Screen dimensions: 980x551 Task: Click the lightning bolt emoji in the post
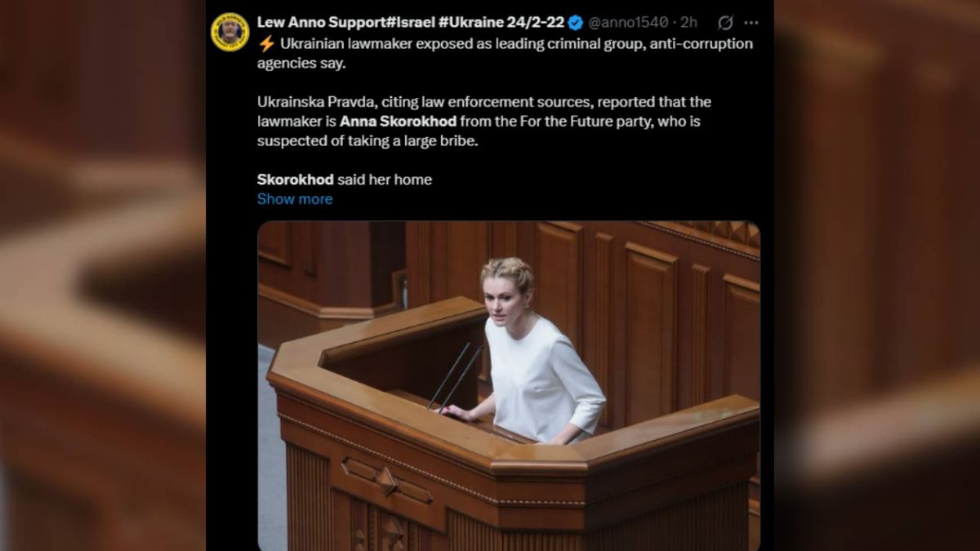(x=266, y=43)
